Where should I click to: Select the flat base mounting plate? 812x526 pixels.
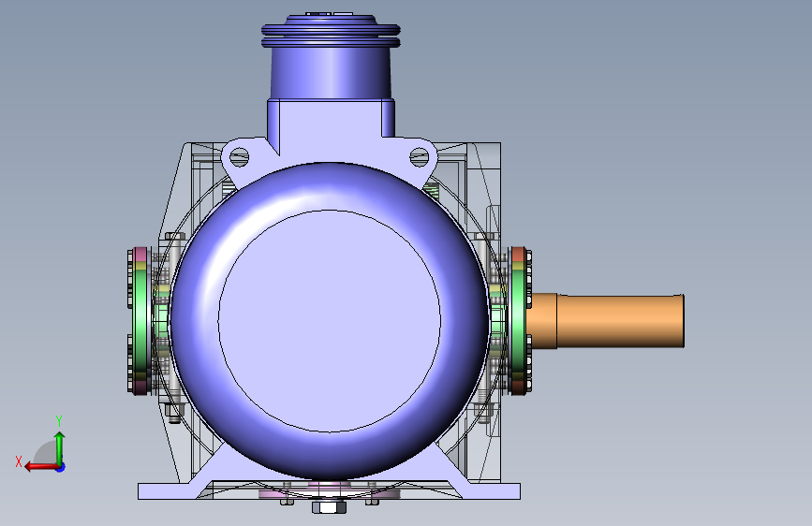coord(329,491)
